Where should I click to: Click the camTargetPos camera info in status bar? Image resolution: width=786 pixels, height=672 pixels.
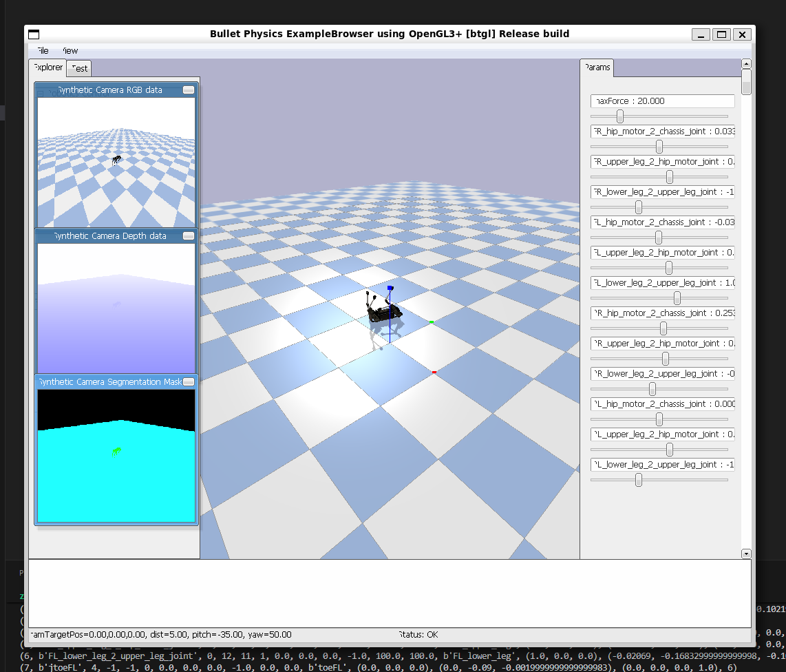161,635
